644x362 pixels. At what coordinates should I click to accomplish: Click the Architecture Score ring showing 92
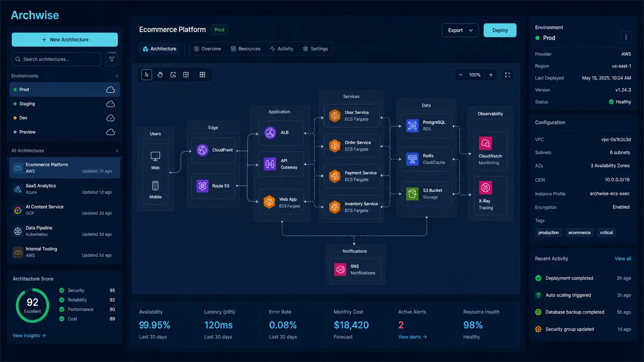pyautogui.click(x=33, y=306)
